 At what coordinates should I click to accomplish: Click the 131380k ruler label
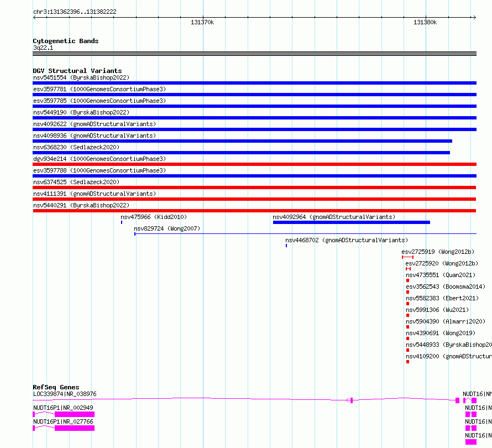coord(425,22)
